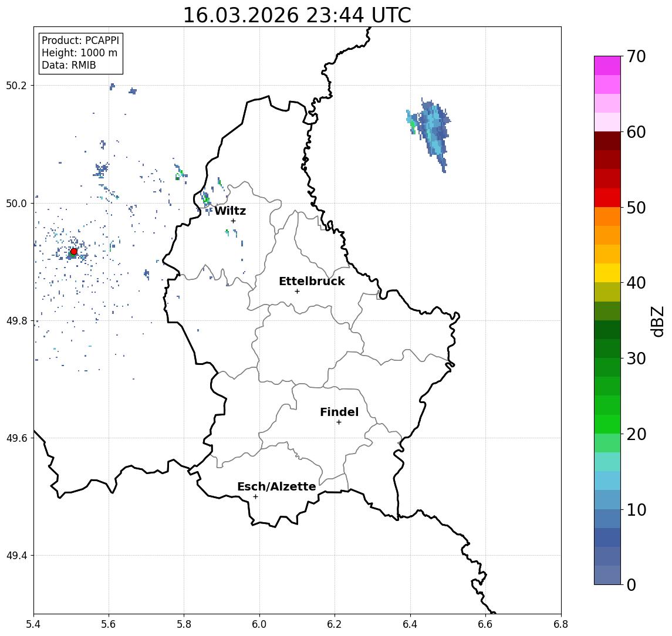Click the orange colorbar segment below 50
This screenshot has width=672, height=636.
607,216
